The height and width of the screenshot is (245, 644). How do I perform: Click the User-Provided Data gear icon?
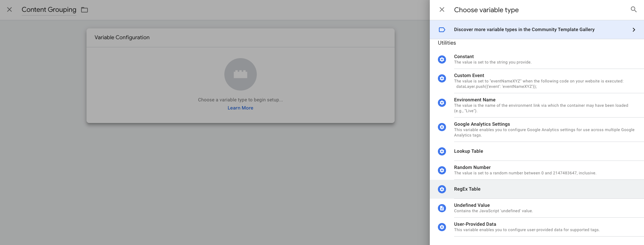(x=442, y=227)
